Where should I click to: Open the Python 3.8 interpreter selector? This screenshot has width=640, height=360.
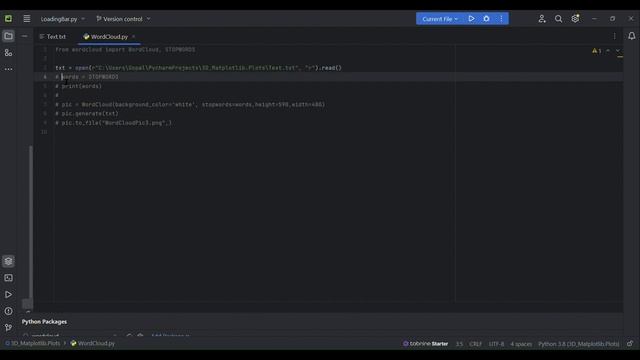click(578, 344)
